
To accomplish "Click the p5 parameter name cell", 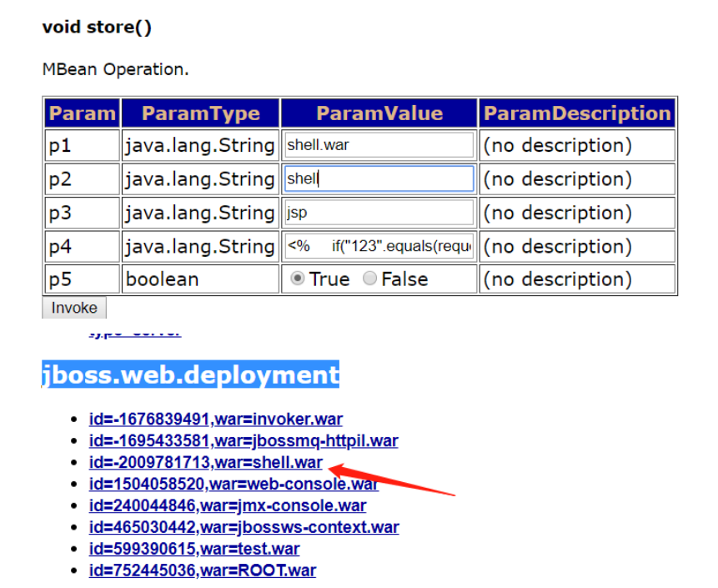I will [83, 279].
